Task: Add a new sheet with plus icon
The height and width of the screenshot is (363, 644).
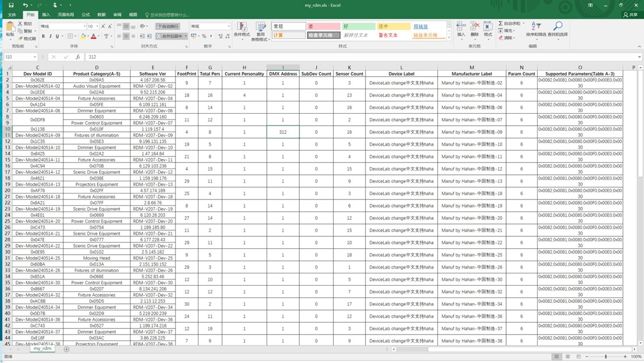Action: click(x=67, y=349)
